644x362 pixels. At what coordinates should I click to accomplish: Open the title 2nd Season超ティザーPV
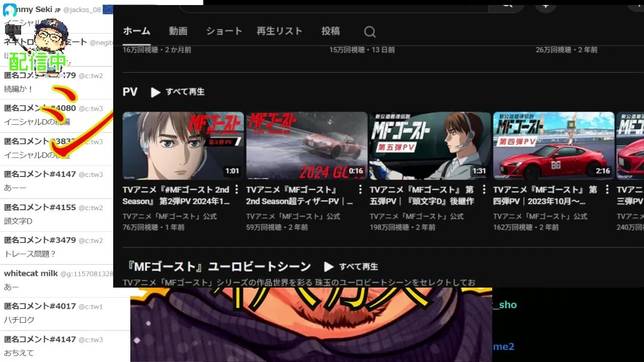tap(300, 196)
